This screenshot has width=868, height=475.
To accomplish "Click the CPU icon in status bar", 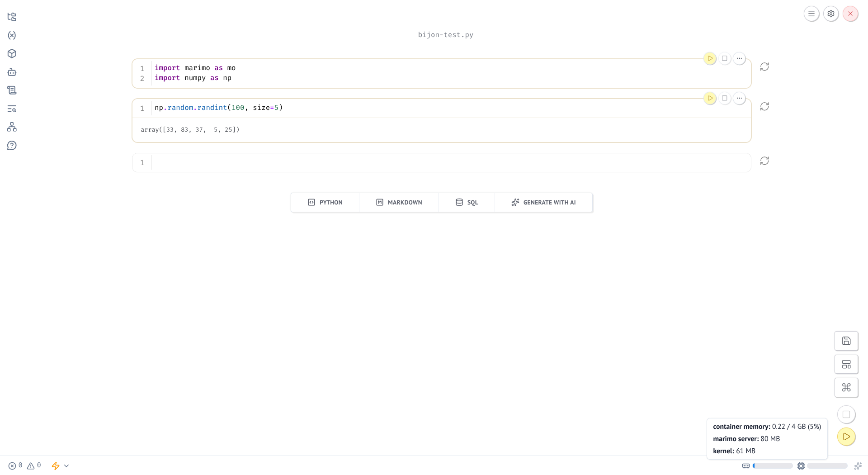I will (x=801, y=465).
